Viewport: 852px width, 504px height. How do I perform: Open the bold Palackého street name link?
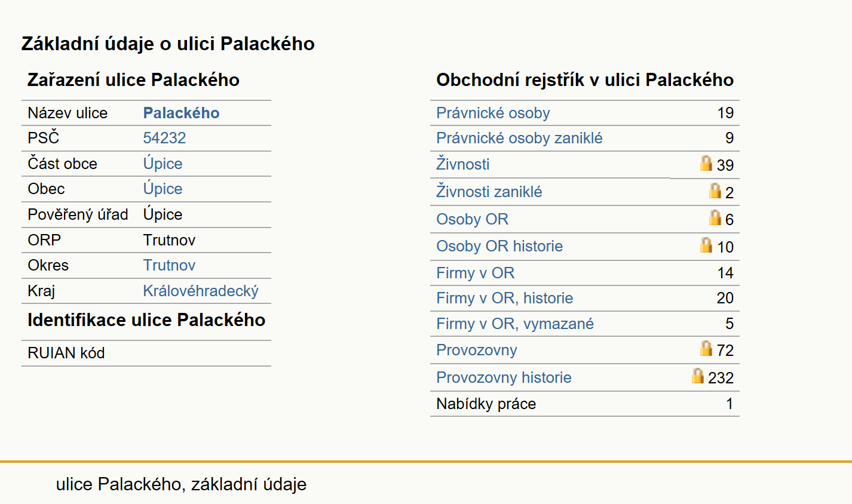pos(181,113)
